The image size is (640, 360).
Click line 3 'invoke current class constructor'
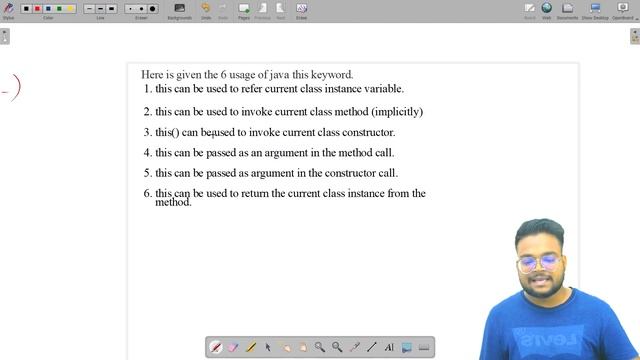coord(322,132)
